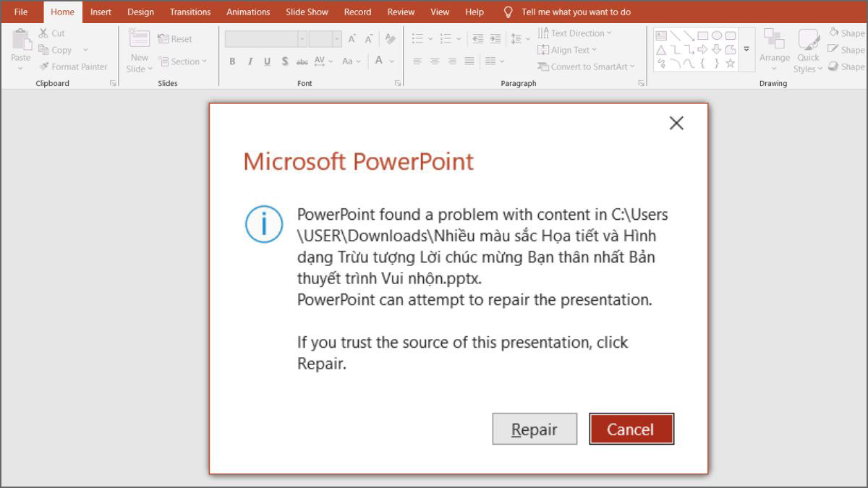Toggle numbered list formatting
The width and height of the screenshot is (868, 488).
point(444,38)
